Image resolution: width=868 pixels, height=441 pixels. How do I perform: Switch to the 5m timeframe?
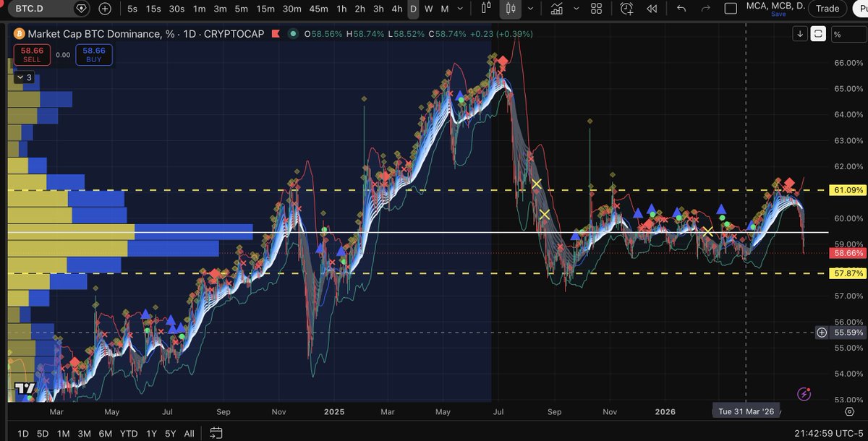pos(242,9)
